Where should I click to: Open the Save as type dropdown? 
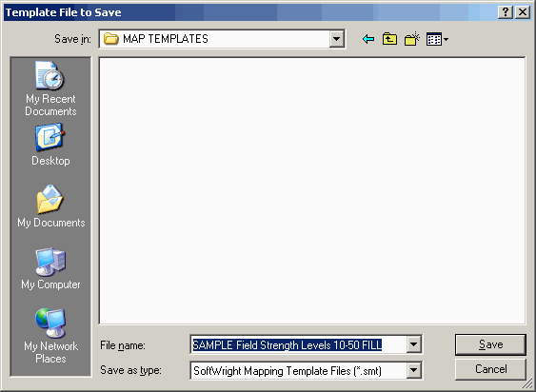(x=413, y=370)
